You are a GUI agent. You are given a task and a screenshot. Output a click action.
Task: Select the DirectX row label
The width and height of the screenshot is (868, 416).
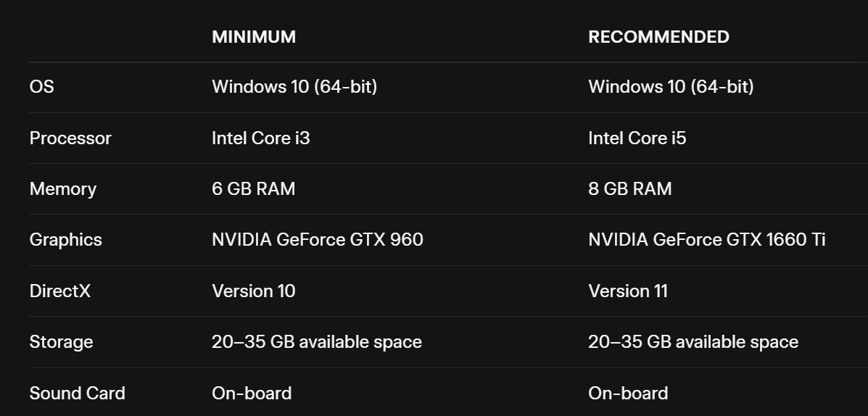tap(60, 291)
